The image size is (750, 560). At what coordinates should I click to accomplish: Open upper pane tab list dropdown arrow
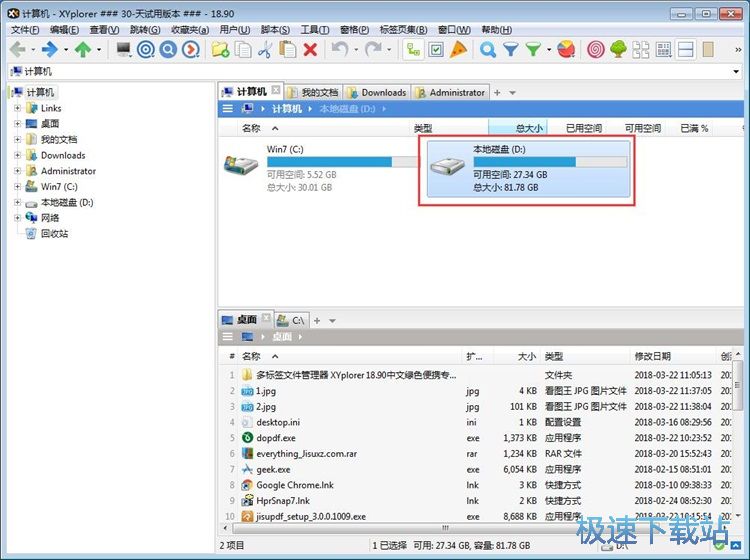512,93
